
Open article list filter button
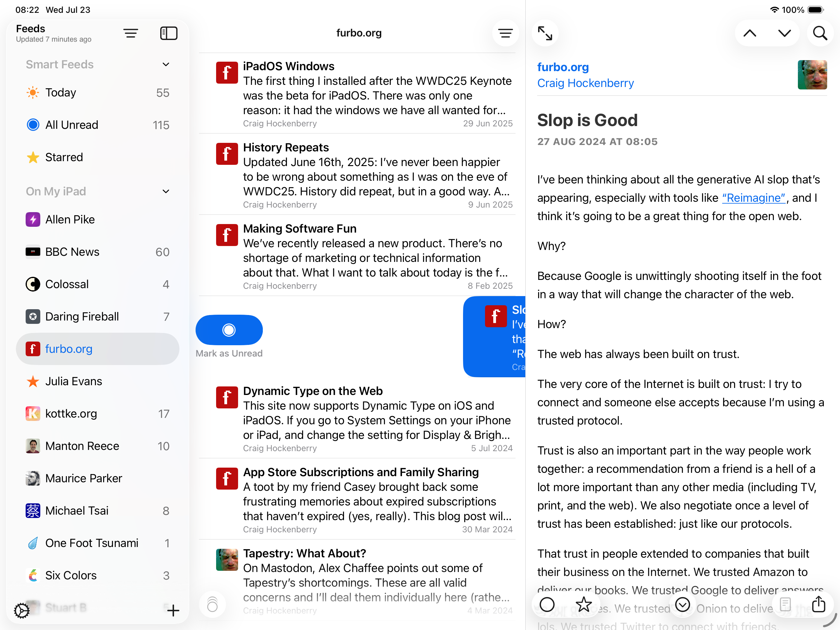505,33
